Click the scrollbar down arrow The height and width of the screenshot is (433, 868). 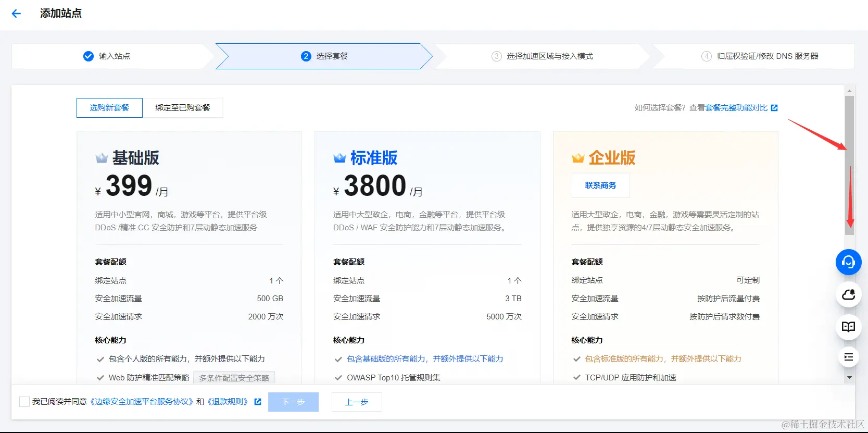[849, 377]
